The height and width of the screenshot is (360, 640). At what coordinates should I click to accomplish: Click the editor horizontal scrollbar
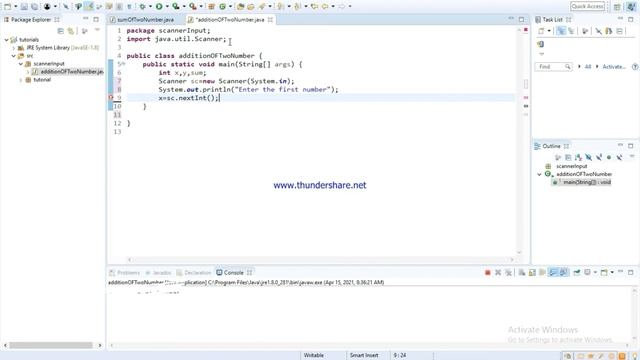pyautogui.click(x=320, y=260)
